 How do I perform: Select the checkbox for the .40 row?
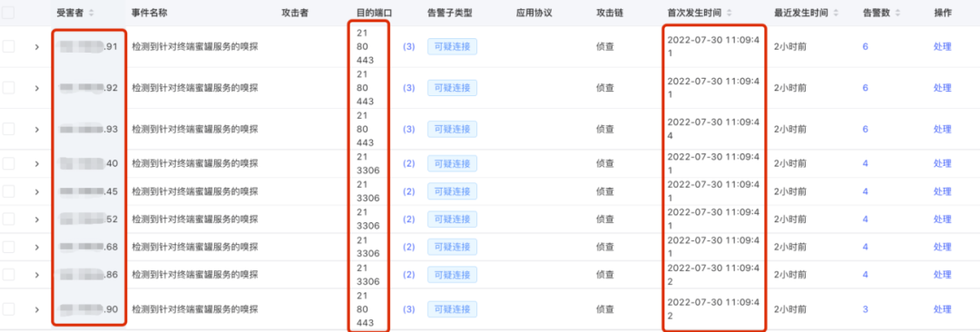[8, 163]
